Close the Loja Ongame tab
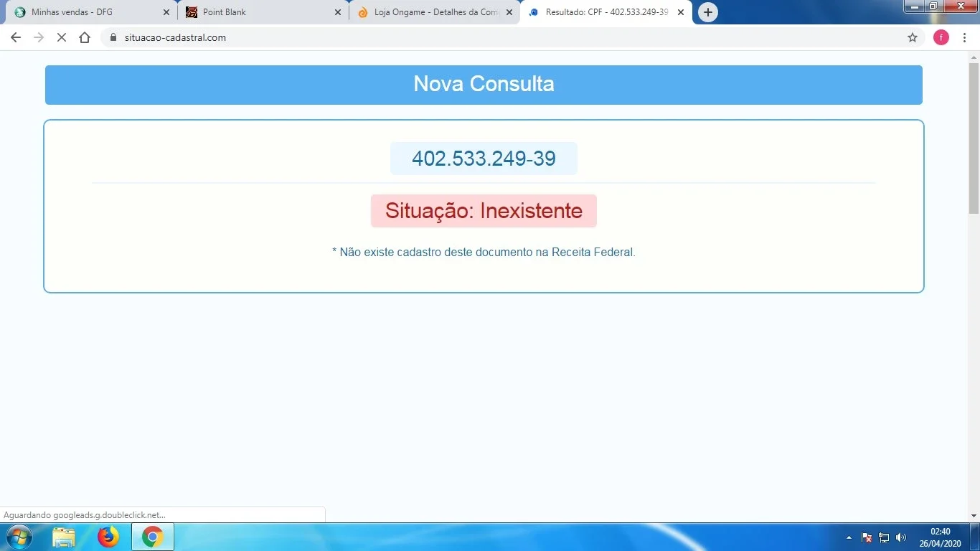This screenshot has height=551, width=980. click(509, 12)
